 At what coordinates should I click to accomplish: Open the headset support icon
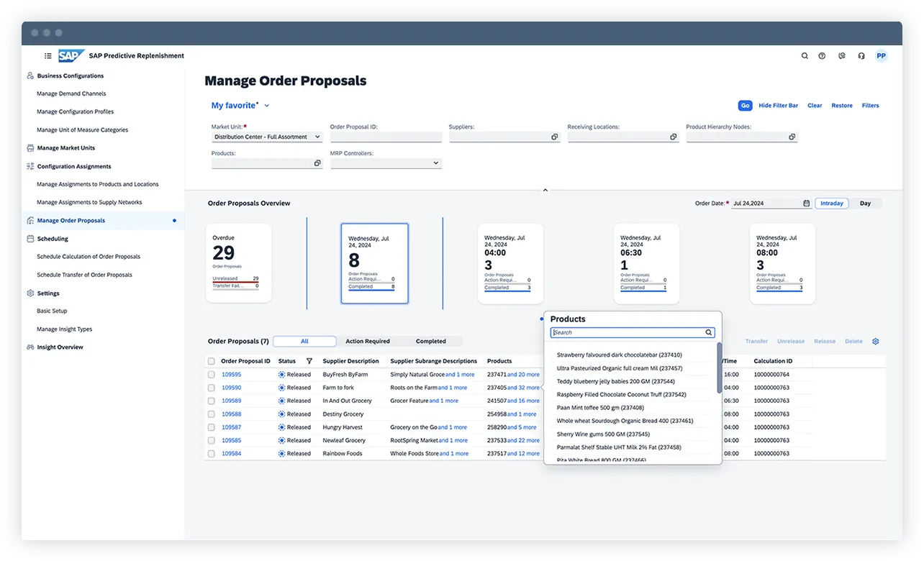point(861,55)
